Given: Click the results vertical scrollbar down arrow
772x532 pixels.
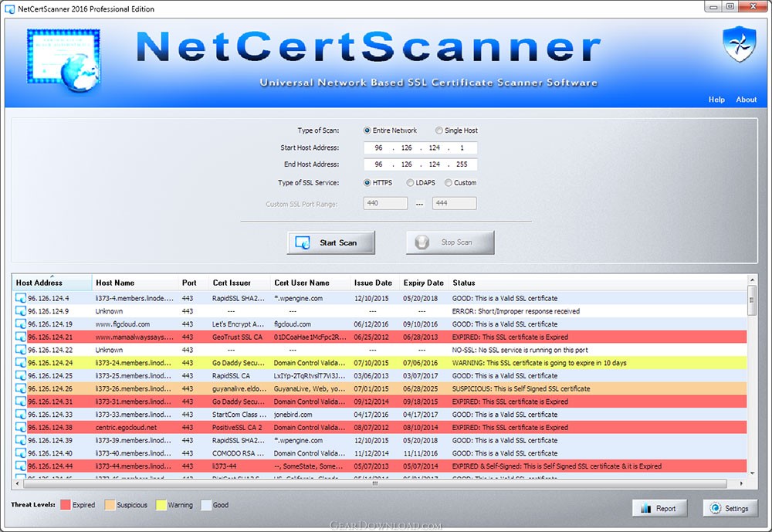Looking at the screenshot, I should click(x=752, y=473).
